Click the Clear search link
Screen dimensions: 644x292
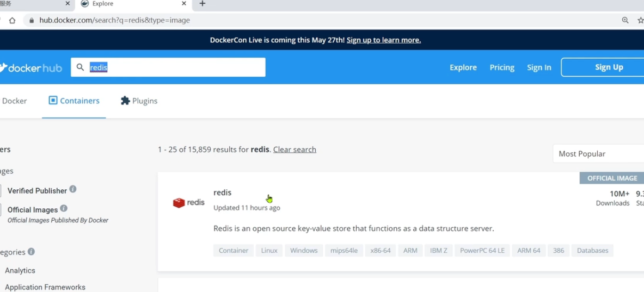point(295,150)
